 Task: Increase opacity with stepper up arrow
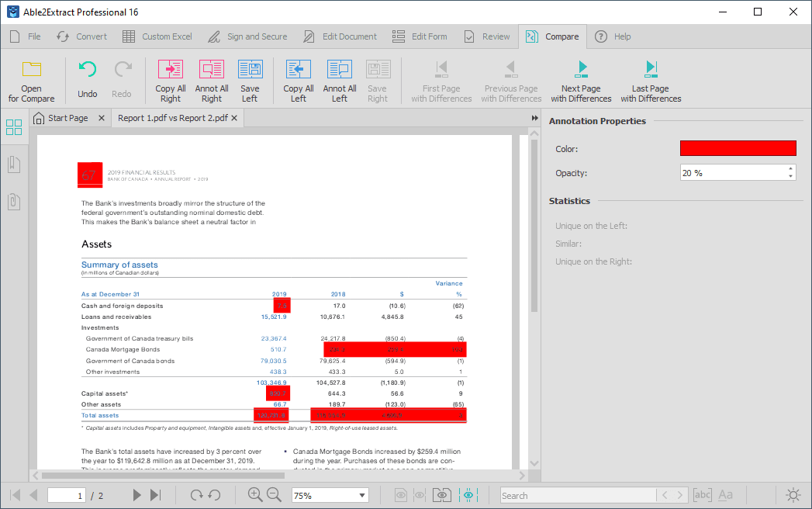click(x=790, y=168)
